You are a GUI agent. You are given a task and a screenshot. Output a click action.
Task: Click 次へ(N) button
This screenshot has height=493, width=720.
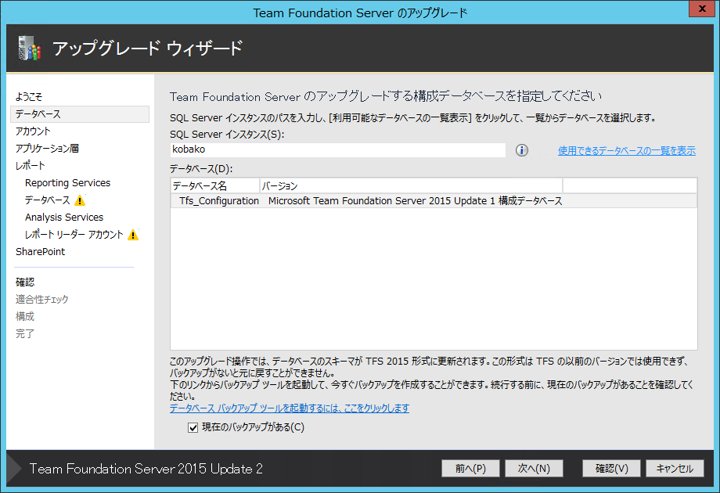pyautogui.click(x=534, y=469)
